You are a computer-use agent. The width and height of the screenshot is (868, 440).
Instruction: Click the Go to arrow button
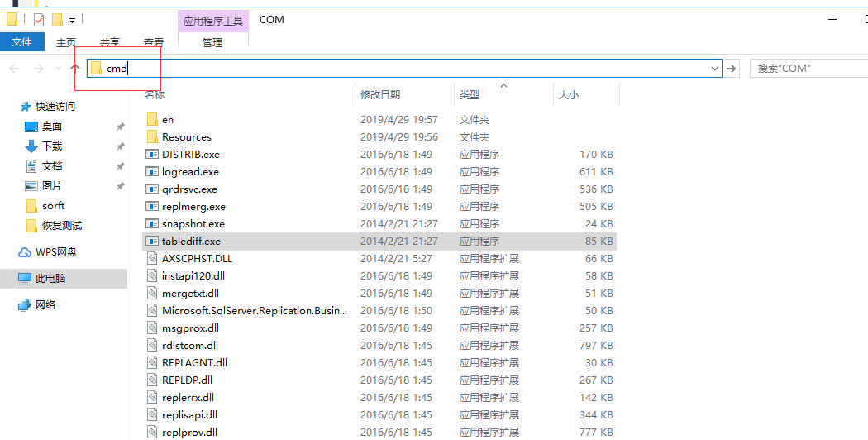[732, 68]
